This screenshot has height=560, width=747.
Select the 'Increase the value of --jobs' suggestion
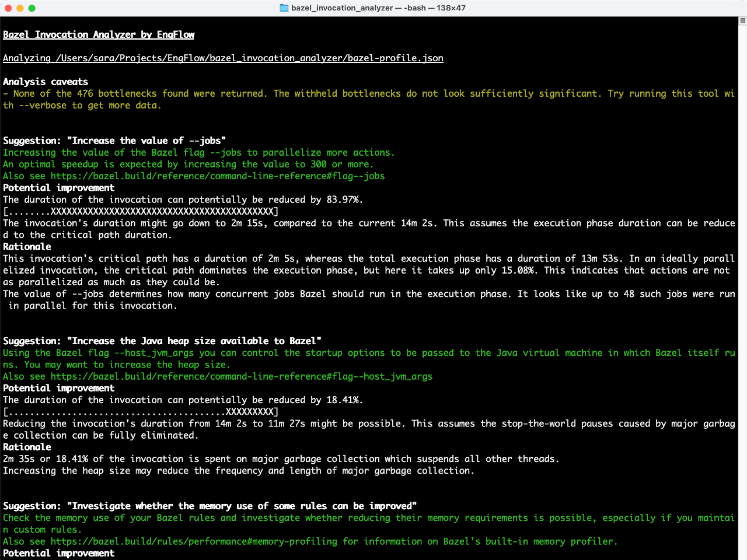114,141
